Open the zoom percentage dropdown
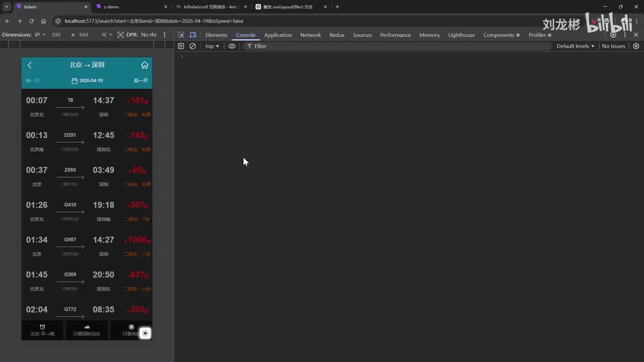This screenshot has width=644, height=362. coord(107,35)
